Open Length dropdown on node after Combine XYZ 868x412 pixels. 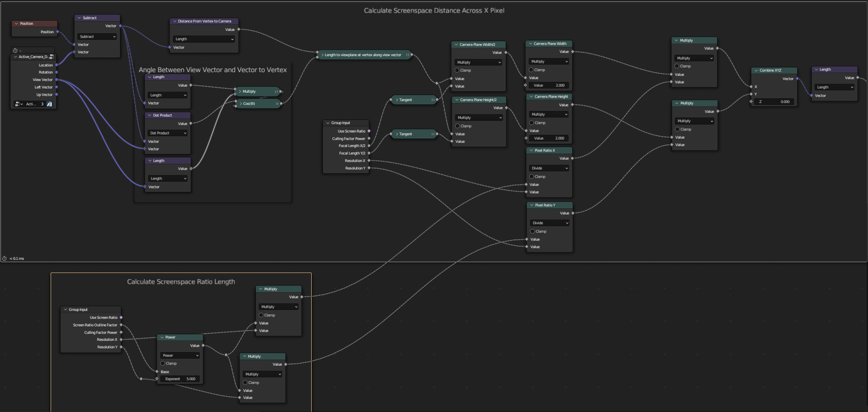point(835,87)
